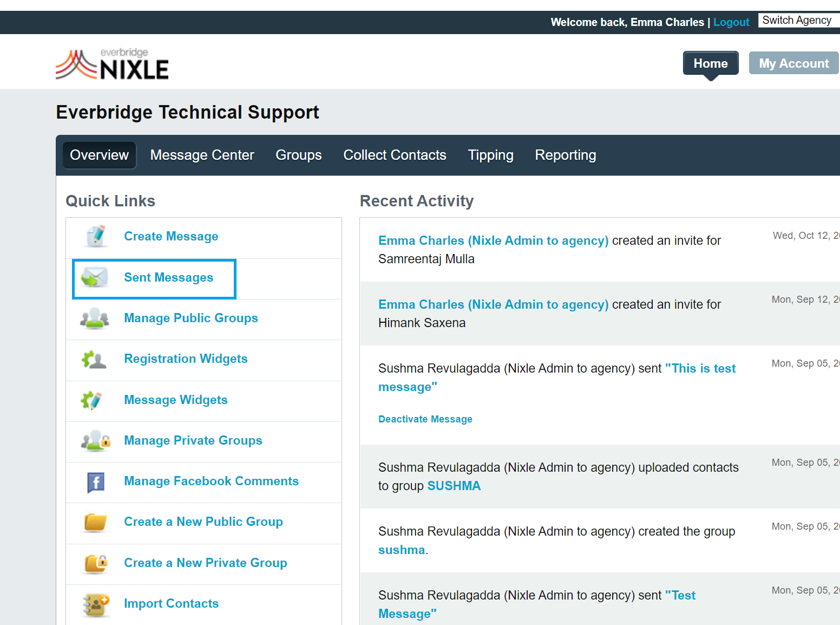Click the Recent Activity heading

pos(417,201)
